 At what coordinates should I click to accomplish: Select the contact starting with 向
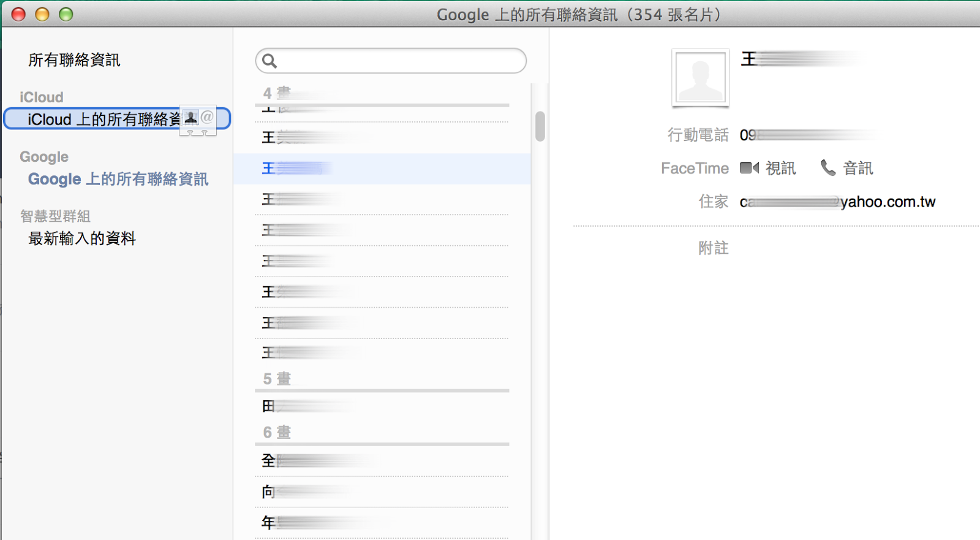382,492
